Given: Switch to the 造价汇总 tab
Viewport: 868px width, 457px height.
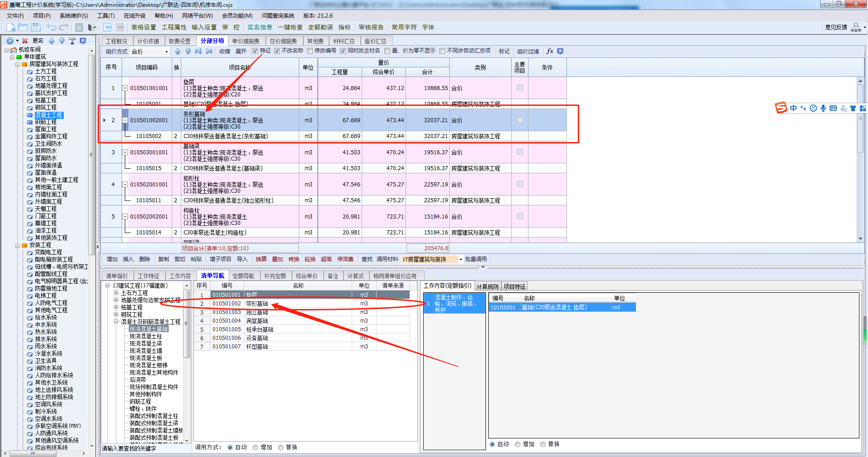Looking at the screenshot, I should 375,41.
